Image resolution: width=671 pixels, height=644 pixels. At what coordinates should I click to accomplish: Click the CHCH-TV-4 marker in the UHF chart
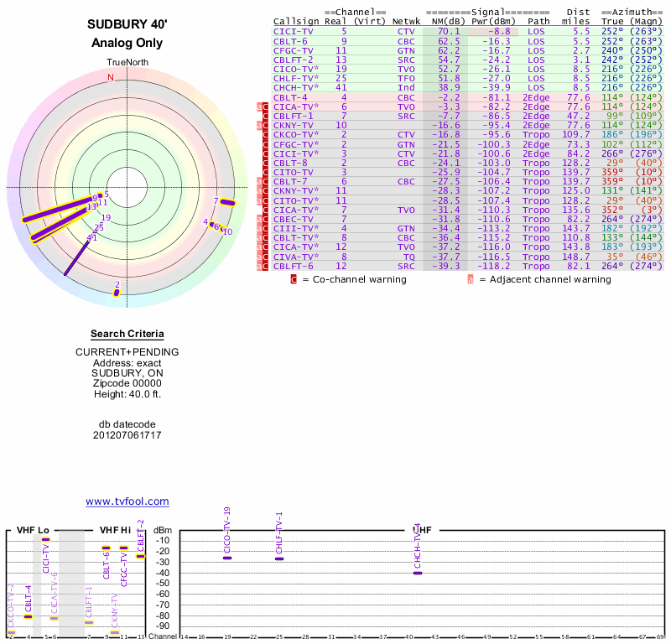[x=418, y=573]
